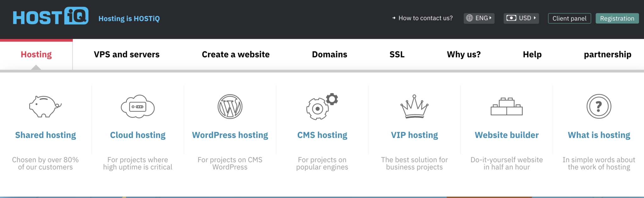Open the Domains menu item
Viewport: 644px width, 198px height.
coord(330,54)
